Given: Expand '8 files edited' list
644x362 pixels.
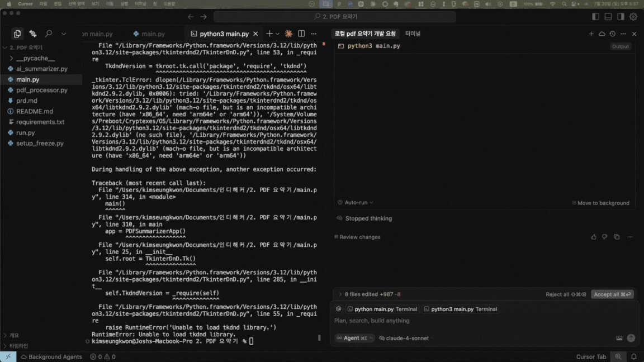Looking at the screenshot, I should [369, 294].
